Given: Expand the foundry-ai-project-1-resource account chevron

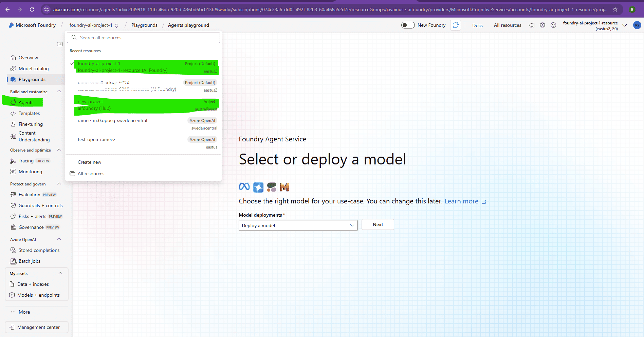Looking at the screenshot, I should (625, 25).
